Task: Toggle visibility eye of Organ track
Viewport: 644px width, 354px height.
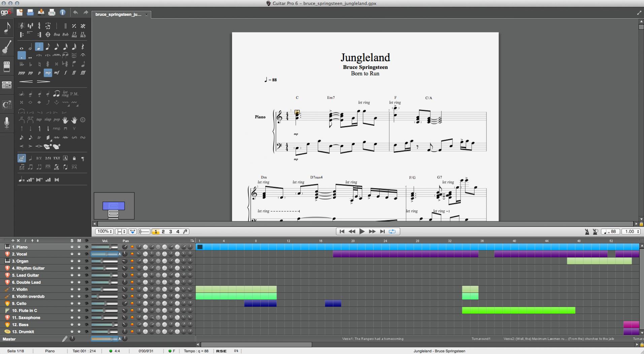Action: click(x=87, y=261)
